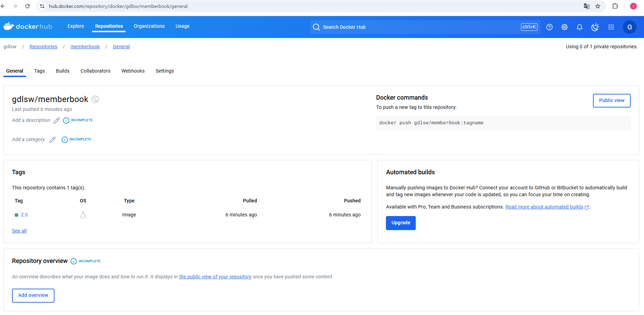Open the Usage nav item

click(182, 26)
